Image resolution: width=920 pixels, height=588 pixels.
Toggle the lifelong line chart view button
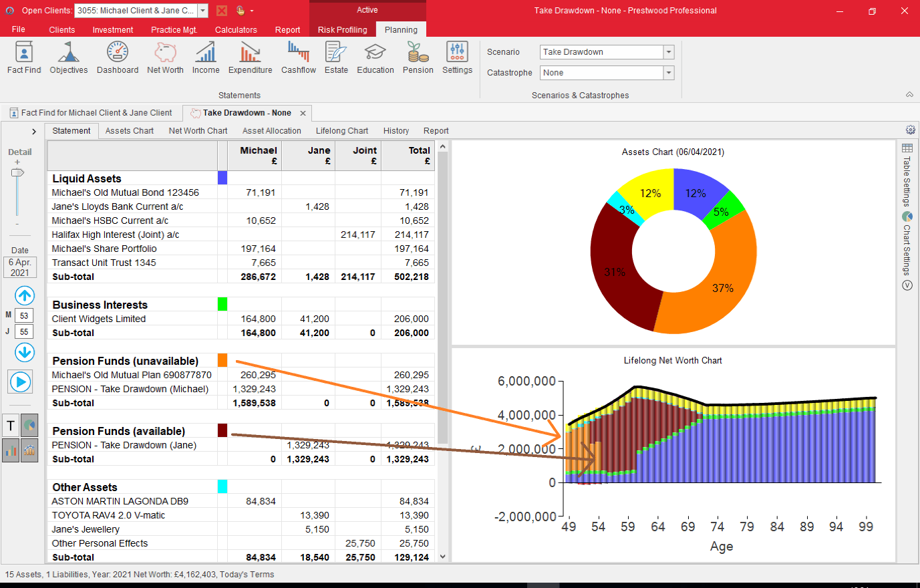coord(29,450)
